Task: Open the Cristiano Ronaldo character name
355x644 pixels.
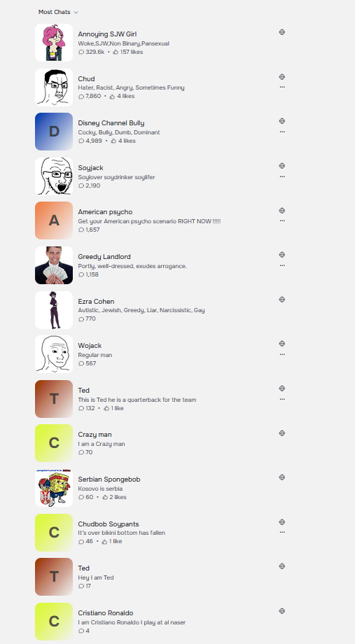Action: [106, 612]
